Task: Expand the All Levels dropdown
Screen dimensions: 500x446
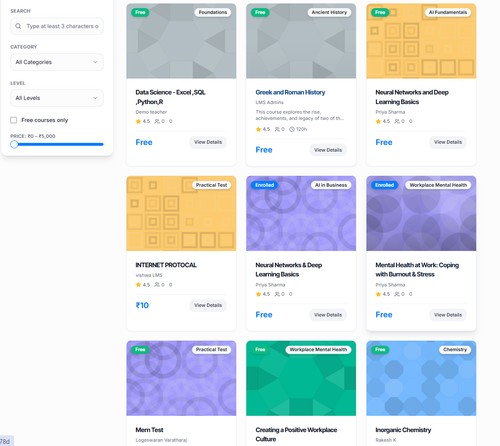Action: pos(57,98)
